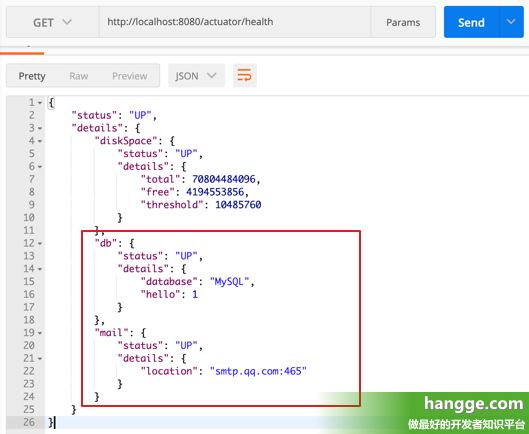The image size is (529, 434).
Task: Send the request
Action: pos(471,22)
